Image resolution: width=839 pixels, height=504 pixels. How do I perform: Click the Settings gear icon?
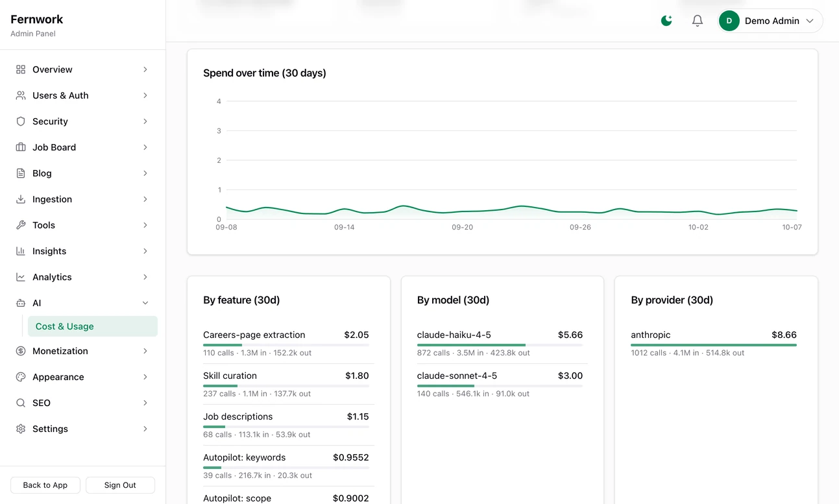[x=21, y=429]
